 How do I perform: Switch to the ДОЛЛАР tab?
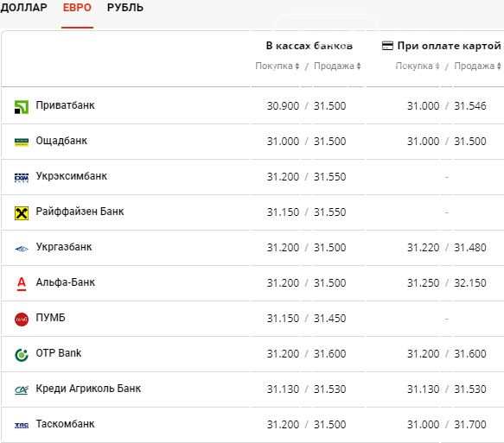coord(24,8)
